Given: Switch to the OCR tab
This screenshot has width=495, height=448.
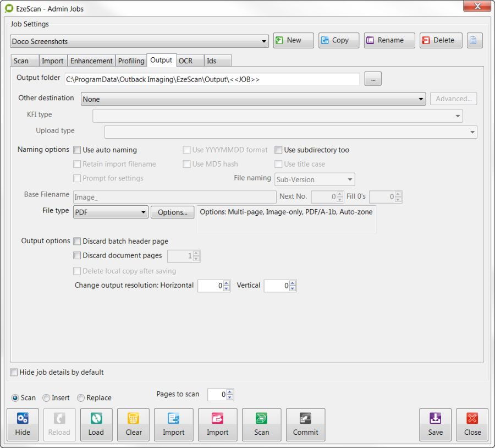Looking at the screenshot, I should 185,61.
